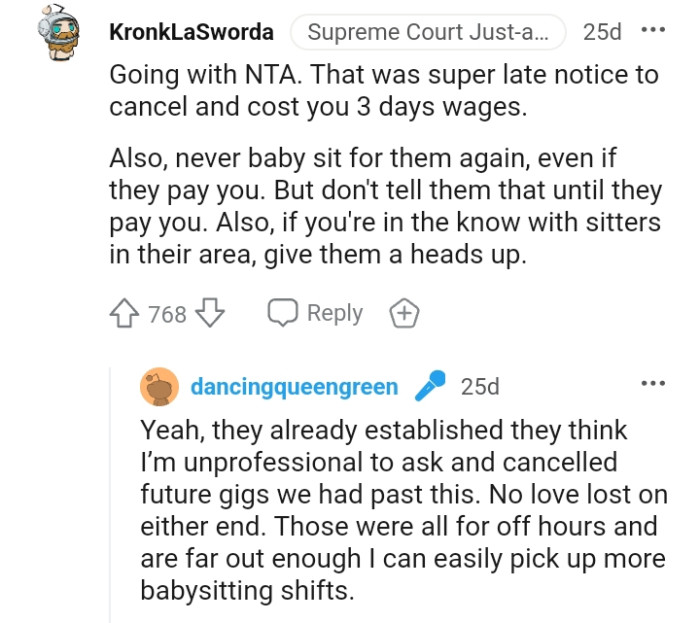Click the 768 vote score
The width and height of the screenshot is (700, 623).
(167, 314)
